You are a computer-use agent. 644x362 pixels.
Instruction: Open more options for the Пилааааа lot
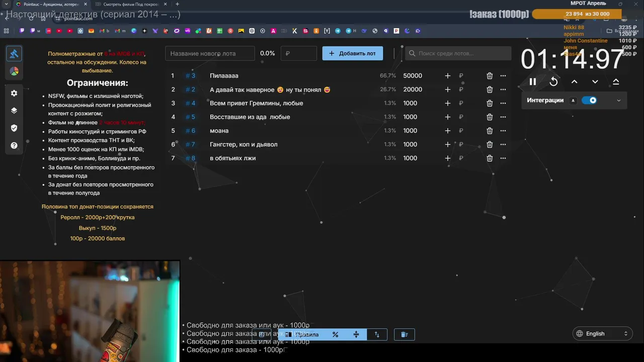(503, 76)
